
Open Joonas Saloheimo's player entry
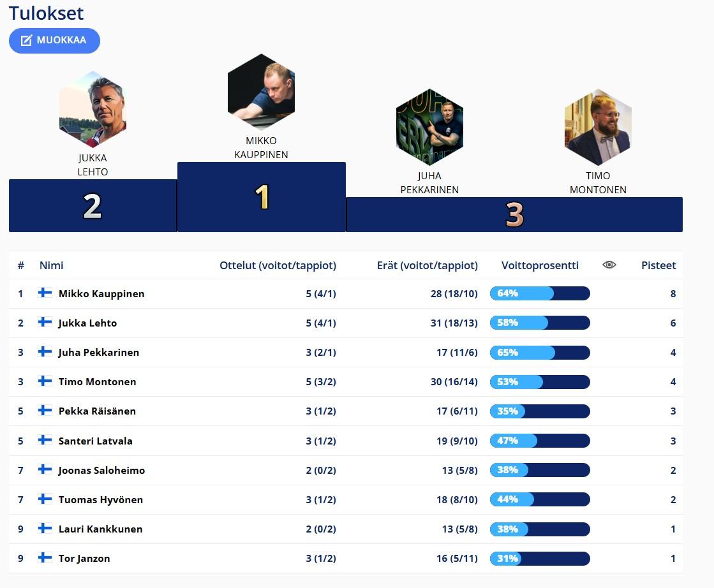click(101, 470)
